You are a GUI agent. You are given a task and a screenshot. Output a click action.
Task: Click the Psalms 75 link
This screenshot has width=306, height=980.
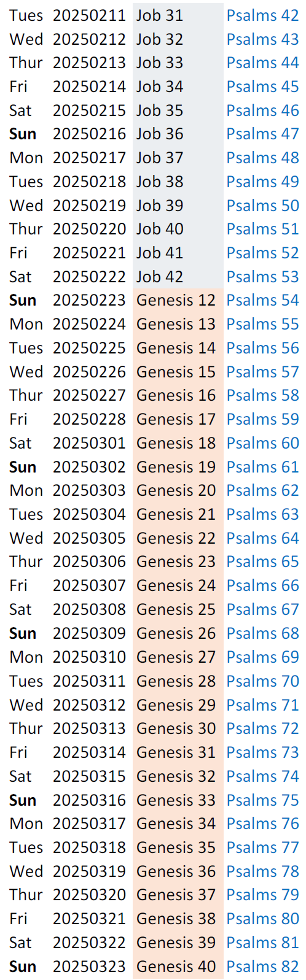(x=262, y=800)
